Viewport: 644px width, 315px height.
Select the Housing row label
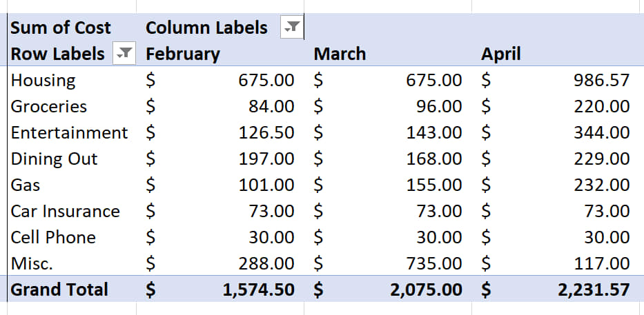pyautogui.click(x=43, y=81)
